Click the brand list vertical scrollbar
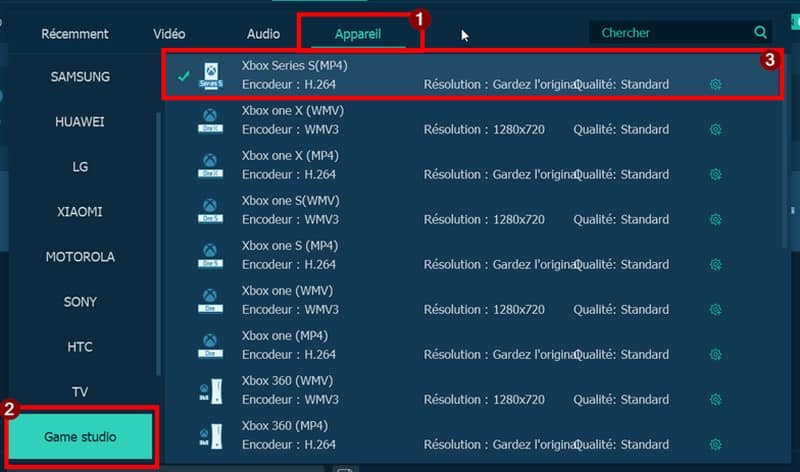The width and height of the screenshot is (800, 472). tap(159, 244)
